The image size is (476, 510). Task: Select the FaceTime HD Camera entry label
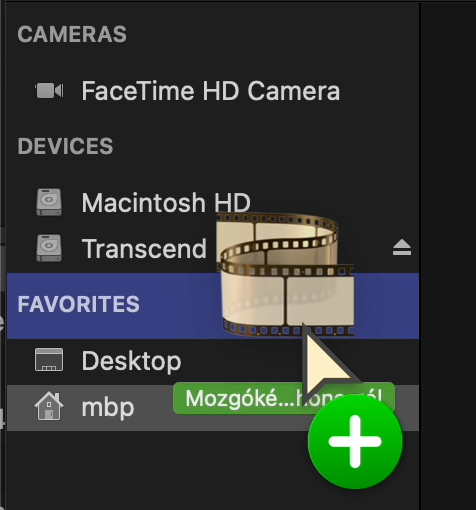click(211, 91)
